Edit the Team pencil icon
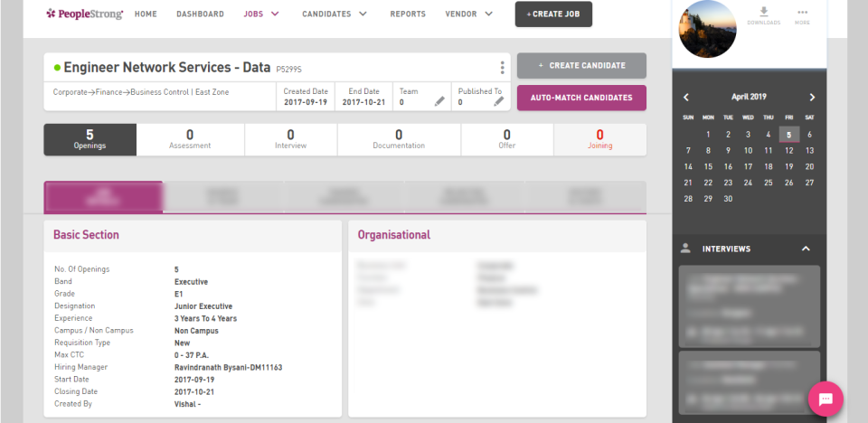This screenshot has width=868, height=423. click(439, 101)
